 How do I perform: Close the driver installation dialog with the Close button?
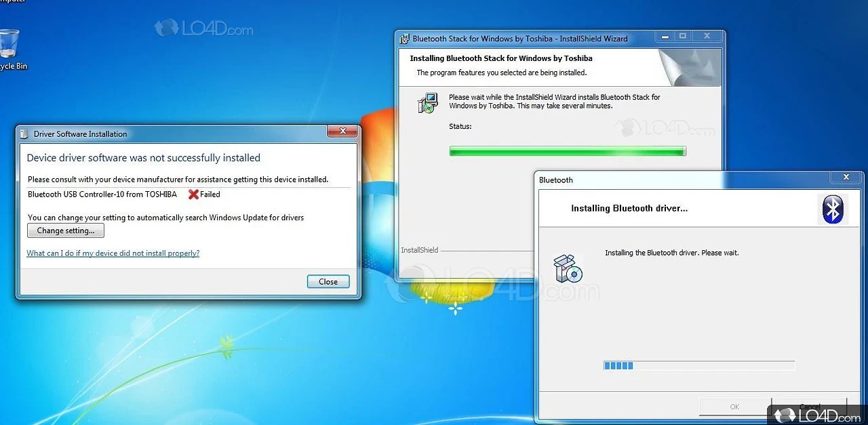point(328,281)
